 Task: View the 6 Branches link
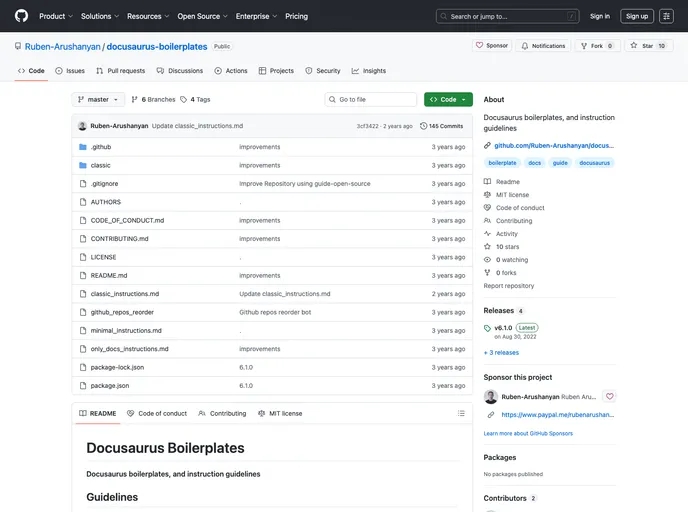point(153,100)
